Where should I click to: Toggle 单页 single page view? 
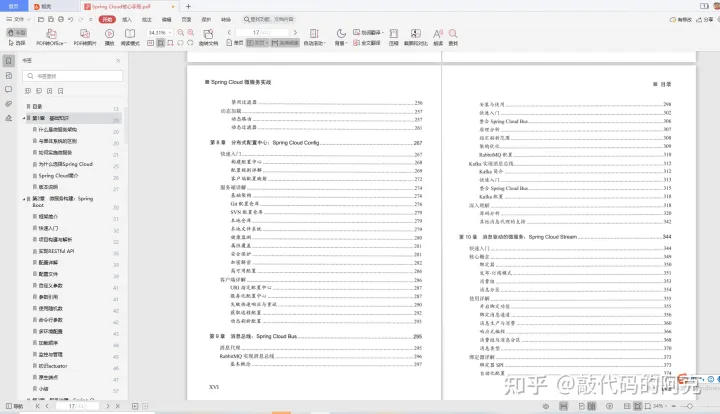point(235,43)
